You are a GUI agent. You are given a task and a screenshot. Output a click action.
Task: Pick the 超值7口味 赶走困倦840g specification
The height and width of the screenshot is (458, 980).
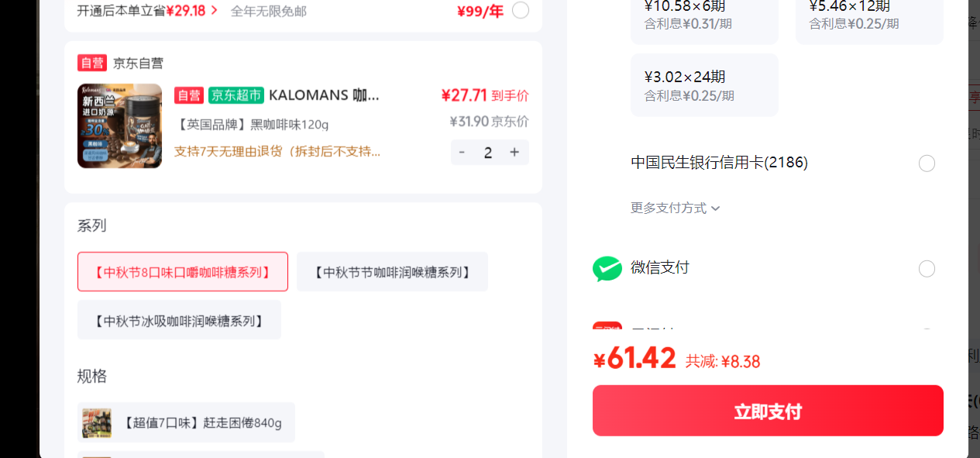pos(186,423)
